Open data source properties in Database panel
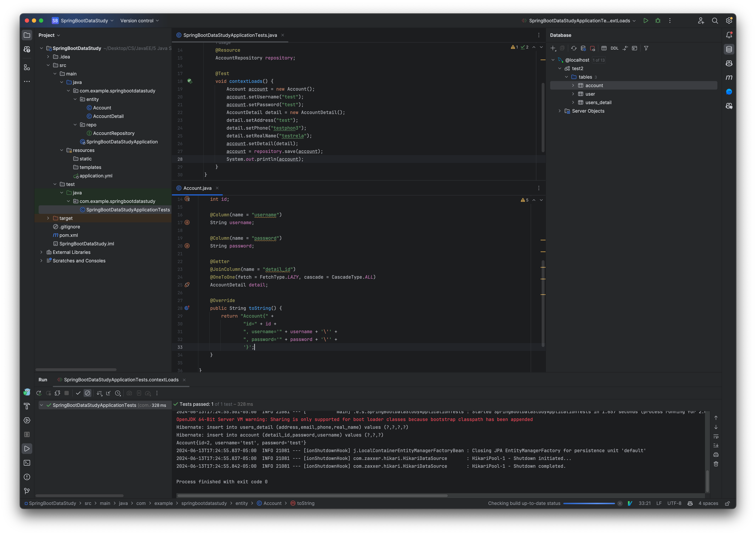 583,49
